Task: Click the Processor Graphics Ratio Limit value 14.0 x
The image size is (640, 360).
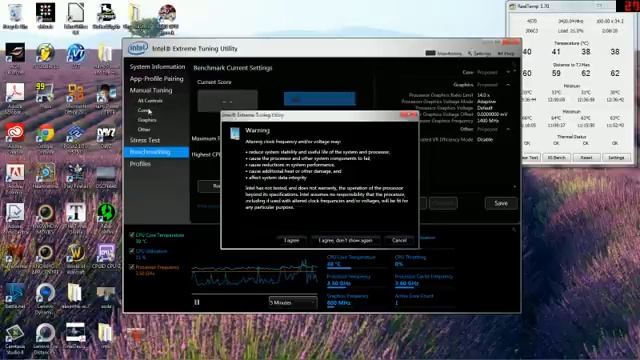Action: 483,95
